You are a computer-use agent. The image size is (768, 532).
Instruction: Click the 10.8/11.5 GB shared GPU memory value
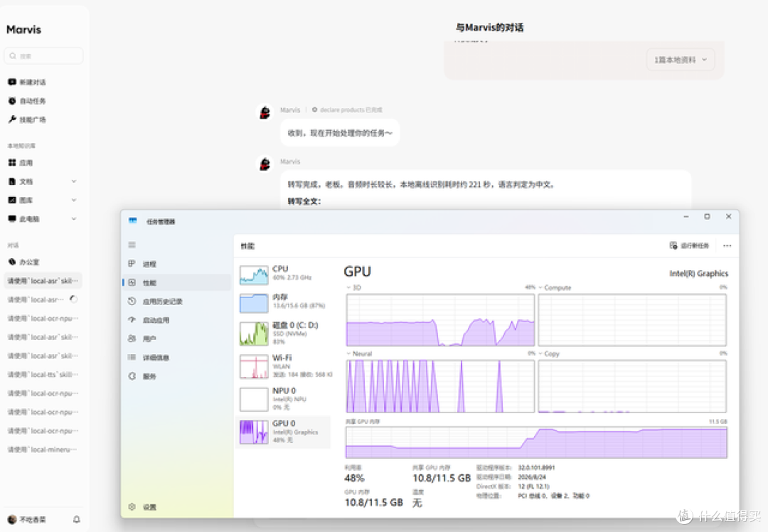tap(442, 478)
